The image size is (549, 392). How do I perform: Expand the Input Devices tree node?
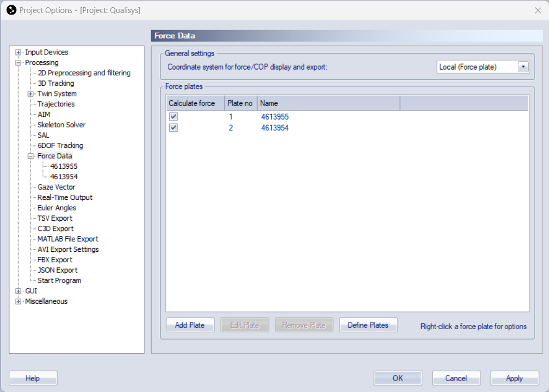click(19, 52)
